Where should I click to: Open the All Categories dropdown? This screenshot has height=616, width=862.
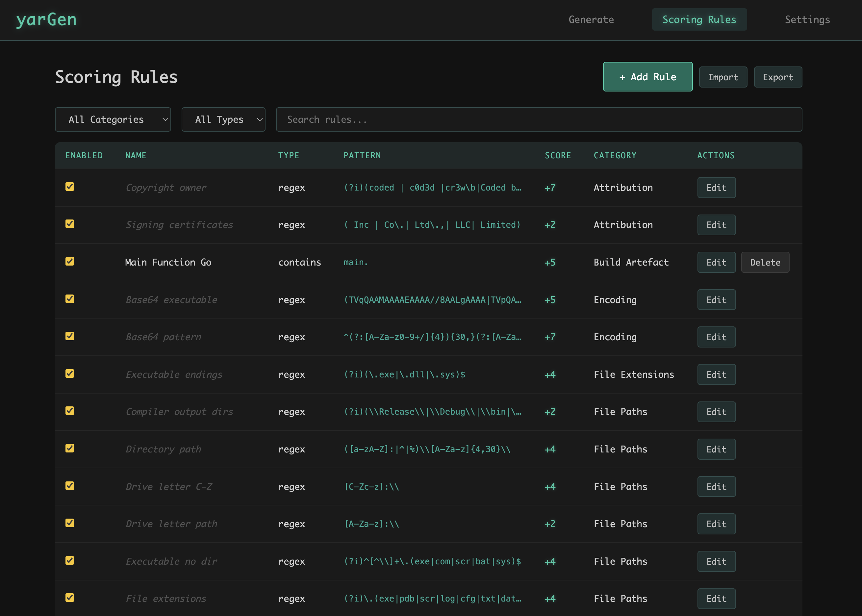click(113, 119)
